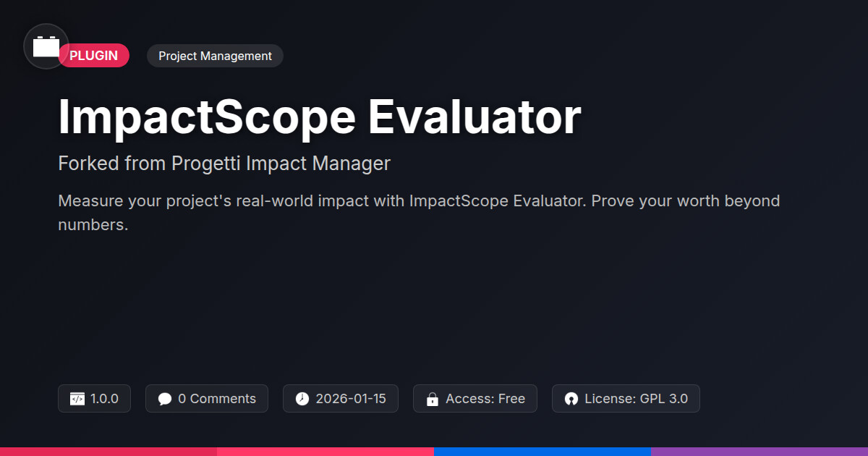The image size is (868, 456).
Task: Click the red segment of the bottom color bar
Action: pyautogui.click(x=109, y=451)
